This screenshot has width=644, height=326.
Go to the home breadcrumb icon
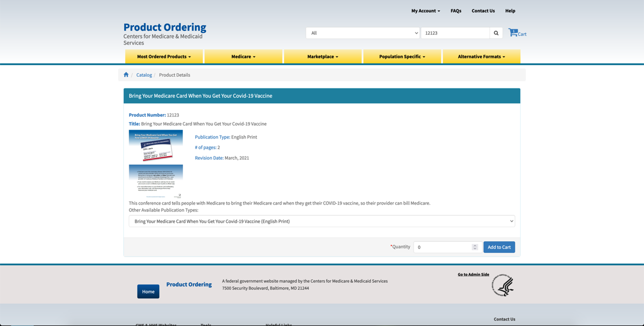(x=126, y=75)
